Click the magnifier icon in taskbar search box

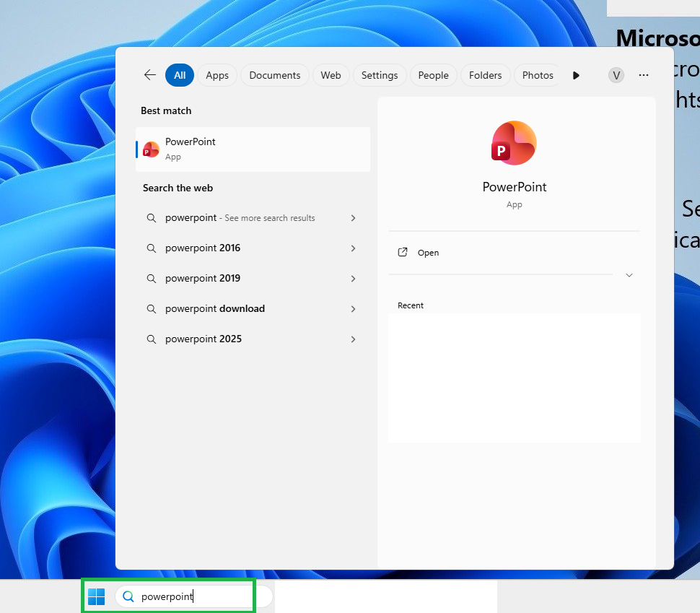click(x=128, y=596)
